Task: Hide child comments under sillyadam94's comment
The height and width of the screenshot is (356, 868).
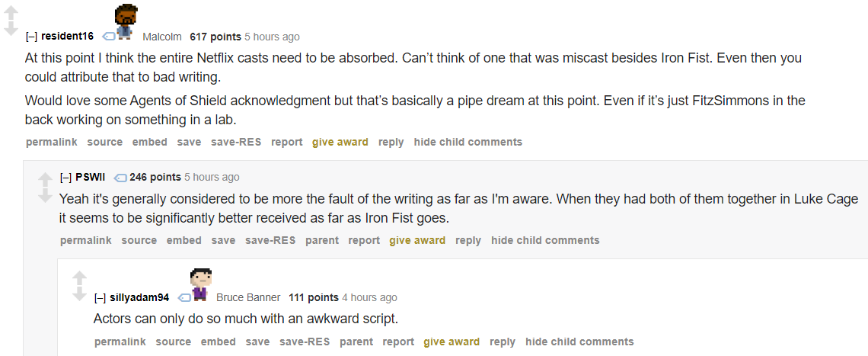Action: pyautogui.click(x=579, y=342)
